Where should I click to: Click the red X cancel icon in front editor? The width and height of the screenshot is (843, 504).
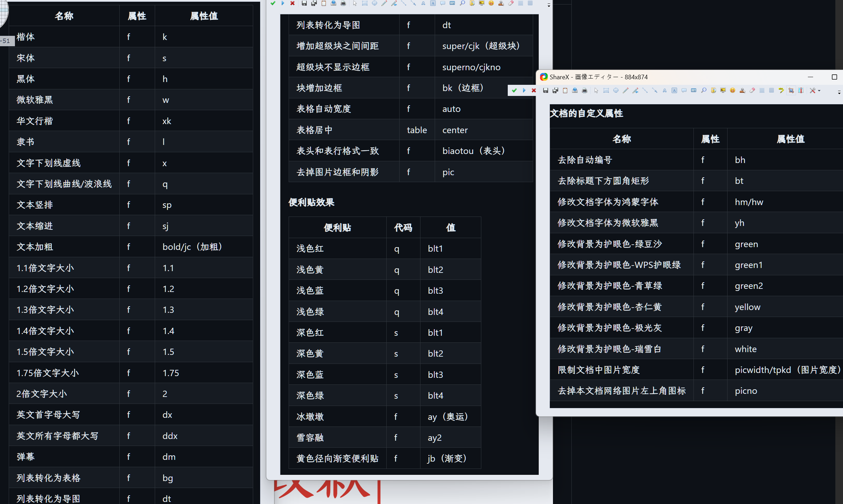[534, 91]
